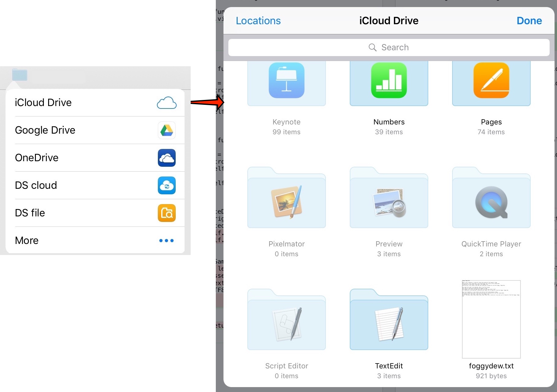Select the foggydew.txt file thumbnail
This screenshot has width=557, height=392.
[491, 319]
